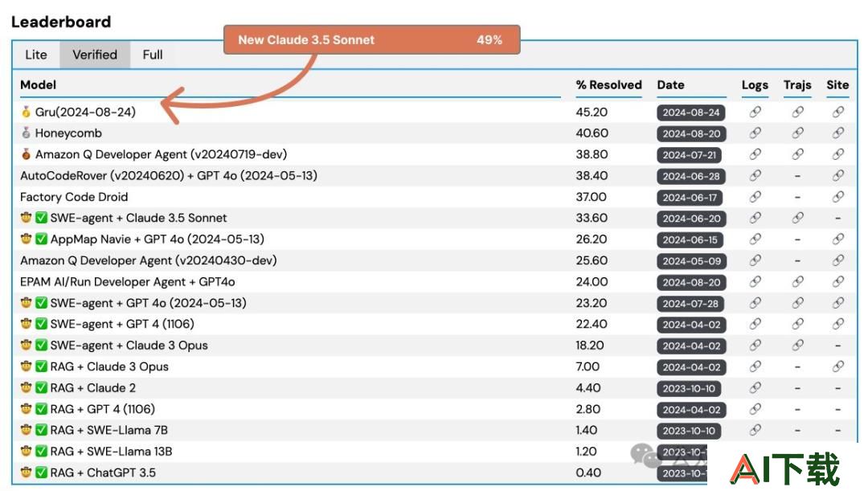
Task: Open logs link for Factory Code Droid
Action: 755,197
